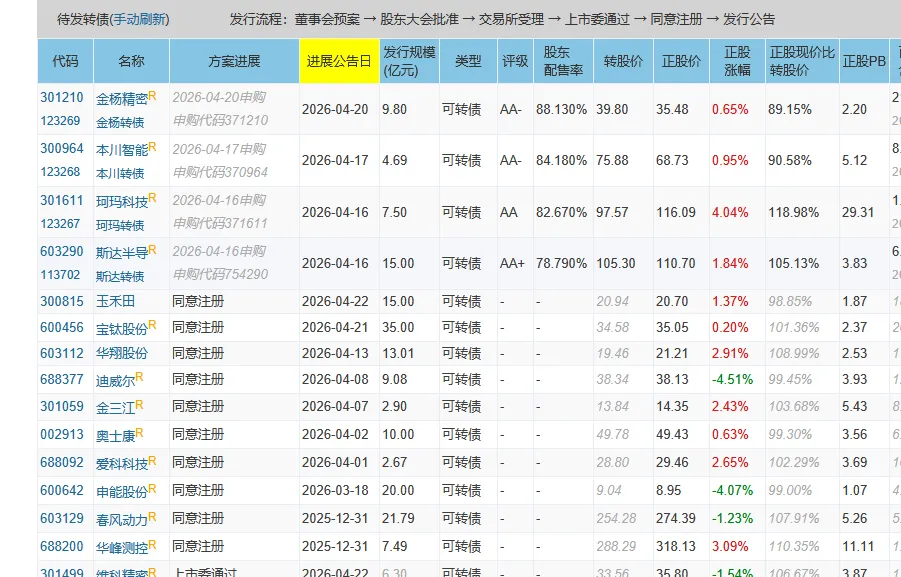Select AA+ rating in 斯达半导 row
This screenshot has width=901, height=577.
point(512,264)
